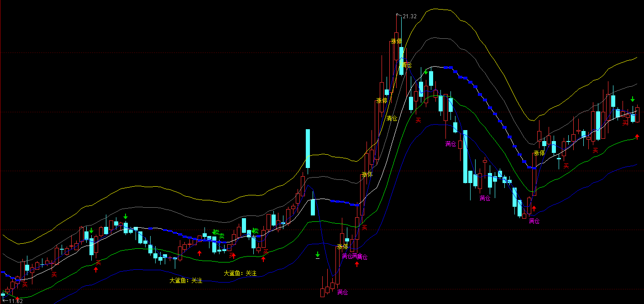Image resolution: width=644 pixels, height=304 pixels.
Task: Select the tall isolated cyan candlestick
Action: (308, 149)
